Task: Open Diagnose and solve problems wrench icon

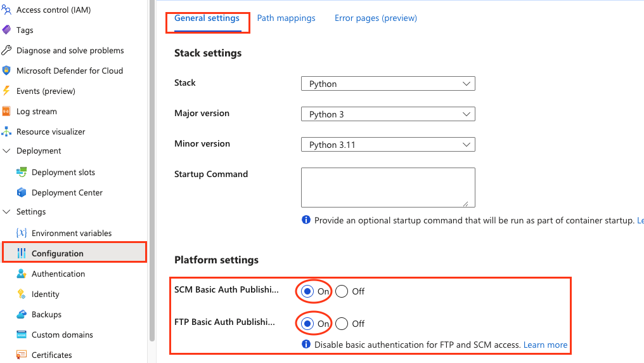Action: [6, 51]
